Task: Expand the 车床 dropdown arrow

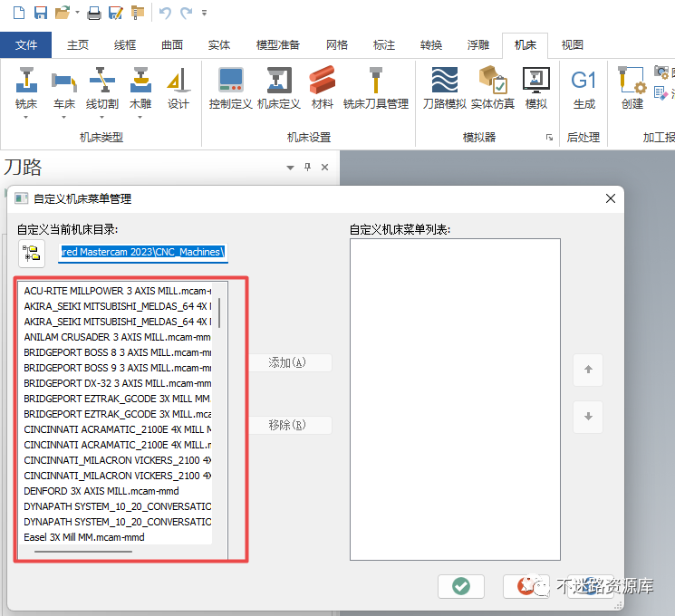Action: 63,117
